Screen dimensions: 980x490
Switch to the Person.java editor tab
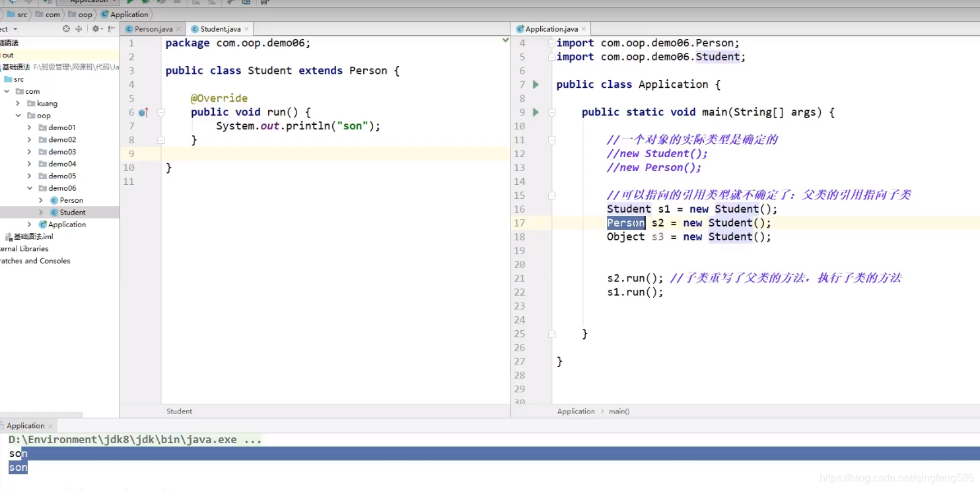click(153, 29)
